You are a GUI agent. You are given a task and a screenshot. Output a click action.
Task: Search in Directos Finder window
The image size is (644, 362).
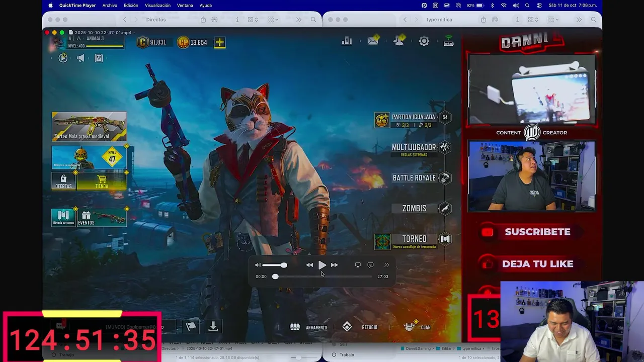click(313, 20)
